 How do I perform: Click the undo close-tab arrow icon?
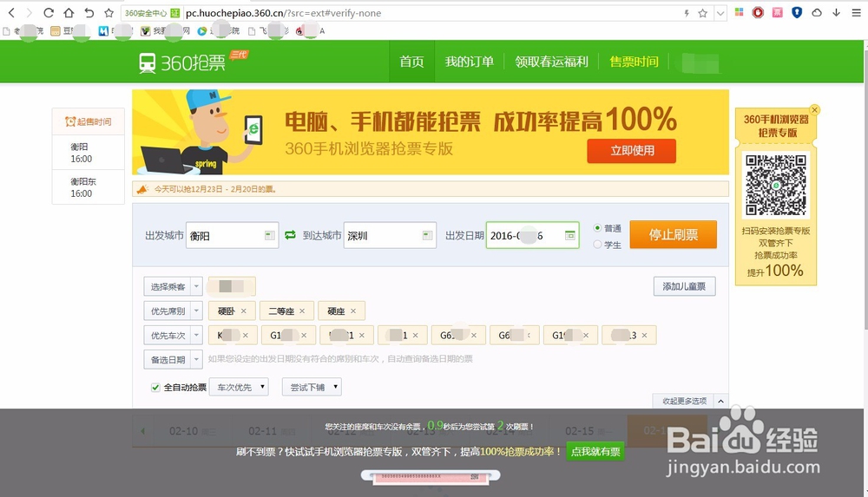tap(89, 13)
